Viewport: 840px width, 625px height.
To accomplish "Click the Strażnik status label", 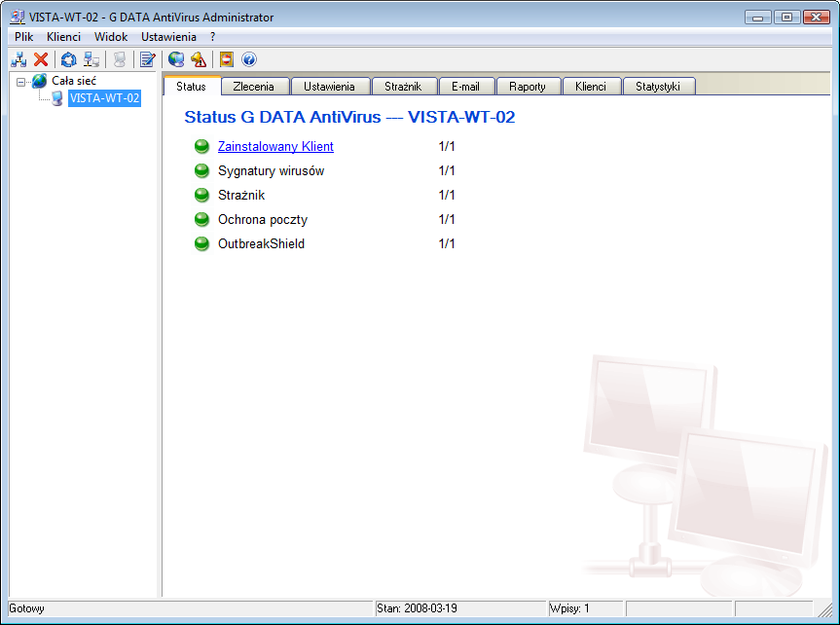I will click(241, 195).
